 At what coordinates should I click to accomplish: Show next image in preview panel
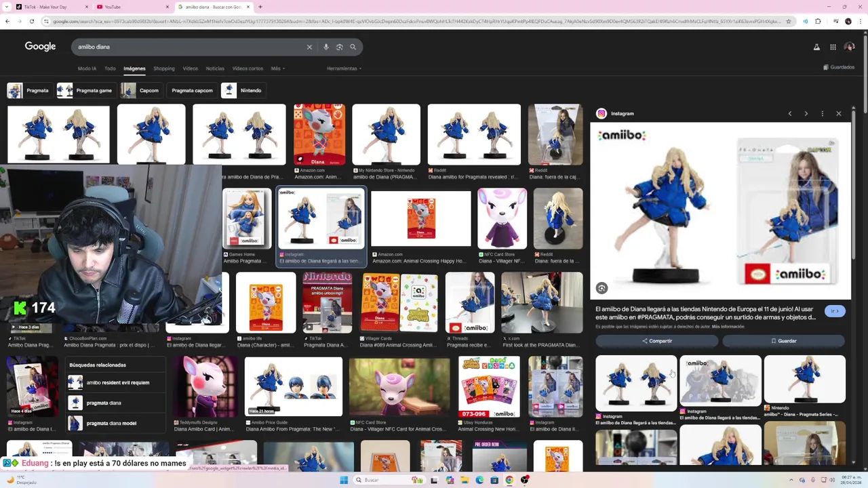coord(806,113)
